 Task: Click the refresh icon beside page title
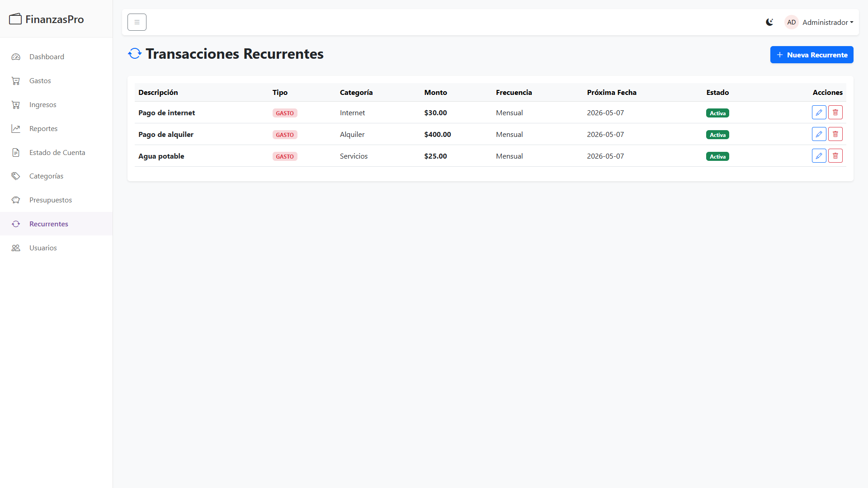click(x=135, y=54)
